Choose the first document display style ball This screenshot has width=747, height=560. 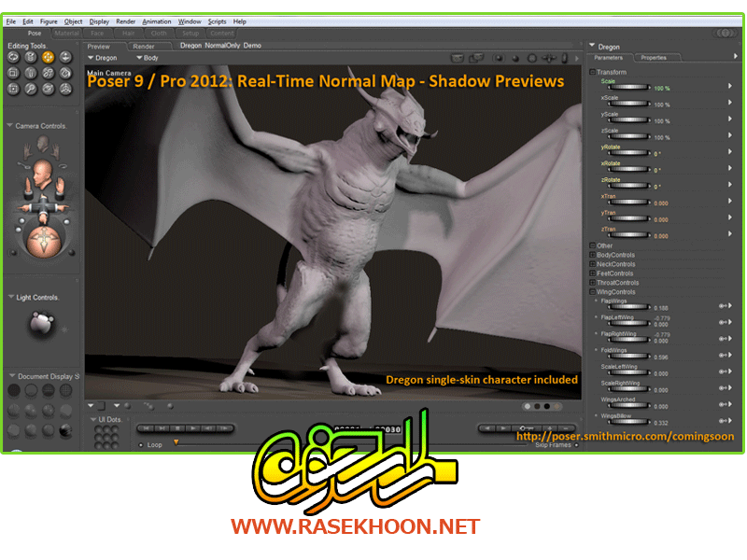tap(14, 390)
